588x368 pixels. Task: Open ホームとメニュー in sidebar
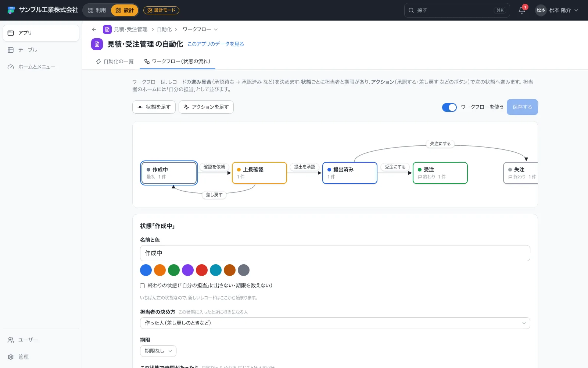click(x=41, y=67)
